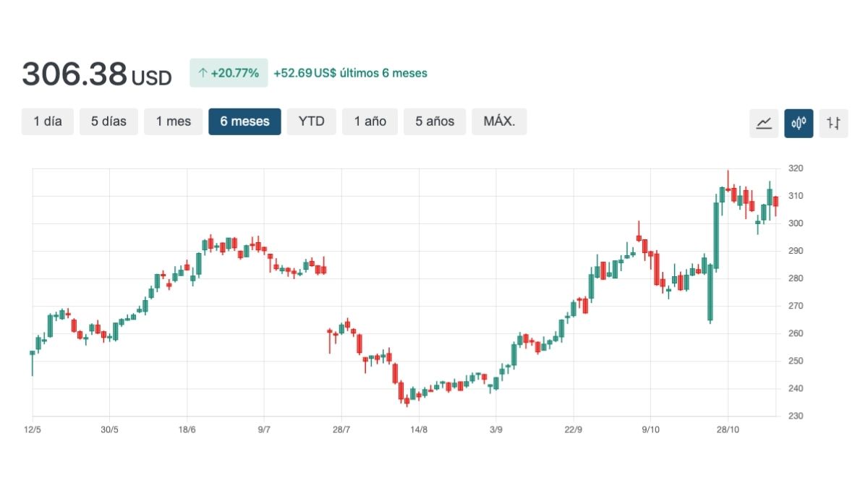Click the 28/10 date axis label

pos(728,429)
